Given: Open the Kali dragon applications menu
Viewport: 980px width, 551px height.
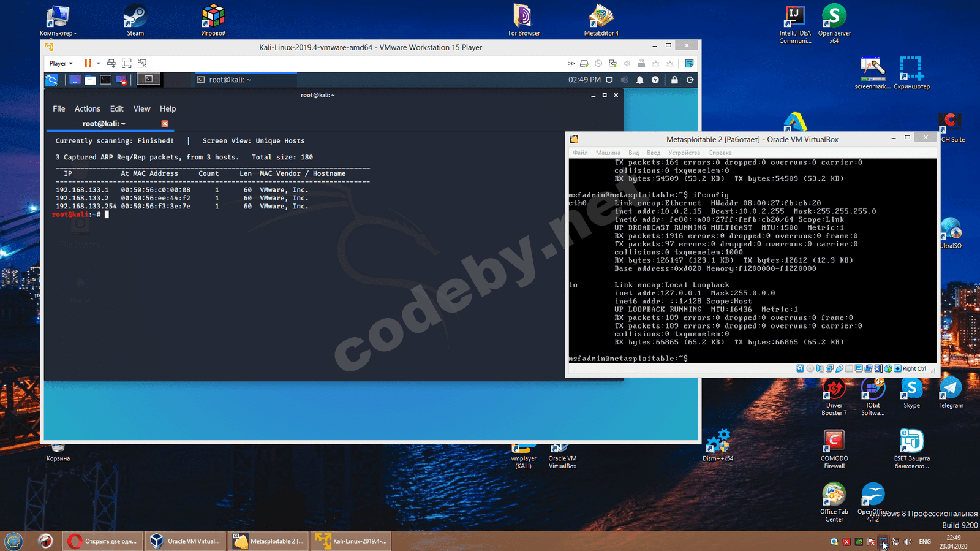Looking at the screenshot, I should click(52, 80).
